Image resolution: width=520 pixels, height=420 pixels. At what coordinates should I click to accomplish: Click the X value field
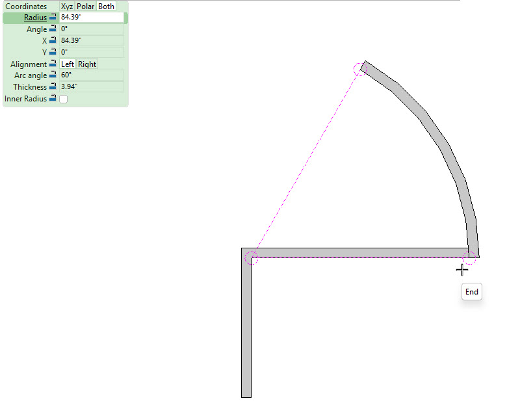92,40
